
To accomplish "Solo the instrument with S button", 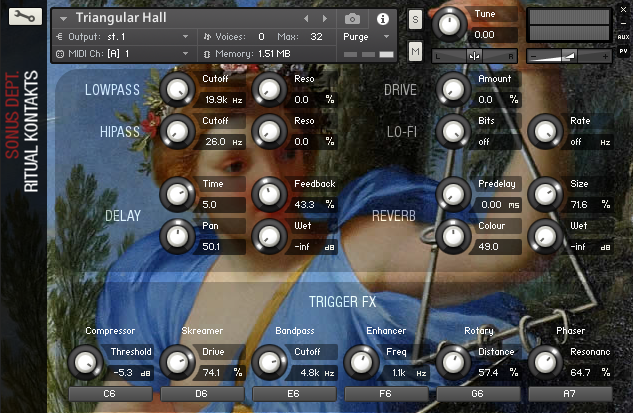I will click(x=415, y=19).
